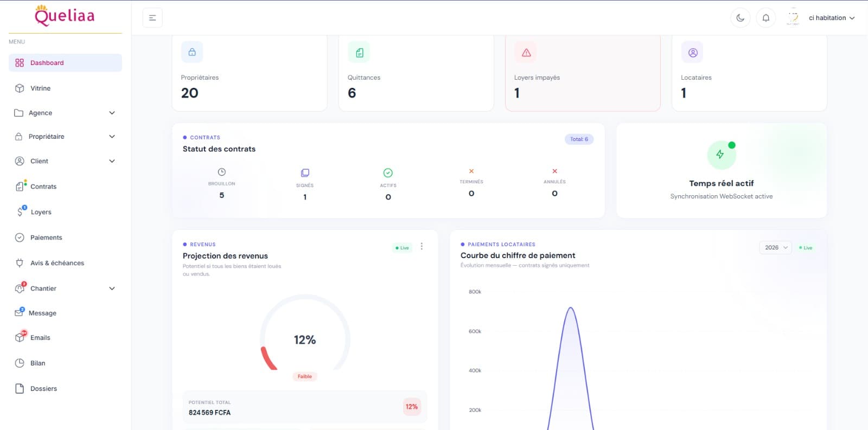
Task: Switch to dark mode with the moon icon
Action: pos(741,18)
